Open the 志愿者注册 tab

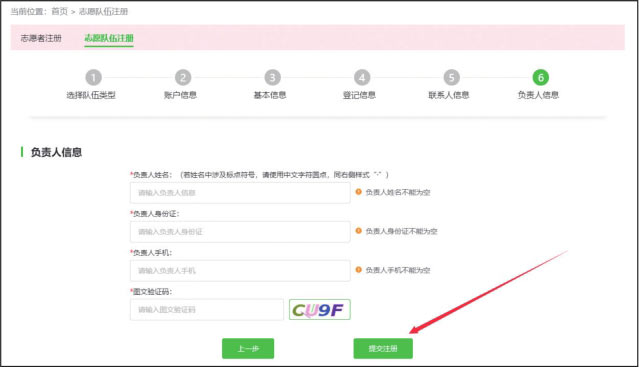click(x=41, y=38)
